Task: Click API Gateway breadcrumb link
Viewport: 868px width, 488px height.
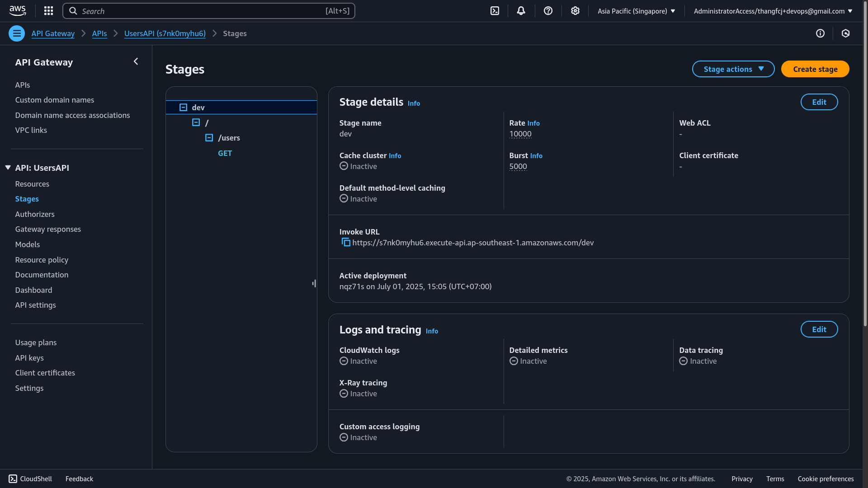Action: coord(53,33)
